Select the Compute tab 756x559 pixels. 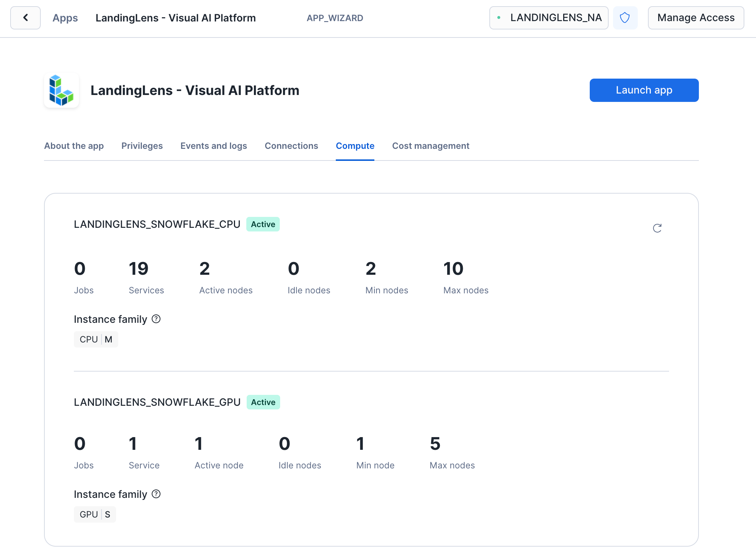(355, 146)
